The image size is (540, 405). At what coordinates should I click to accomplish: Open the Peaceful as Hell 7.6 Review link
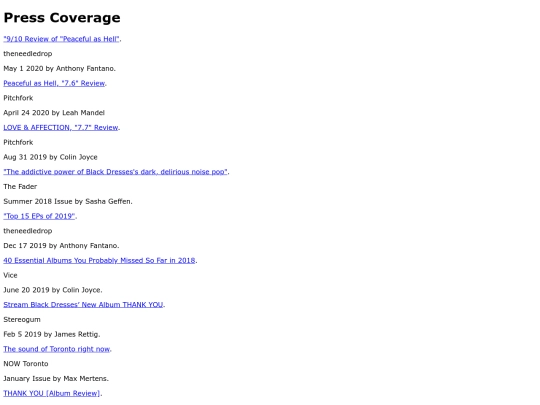54,83
